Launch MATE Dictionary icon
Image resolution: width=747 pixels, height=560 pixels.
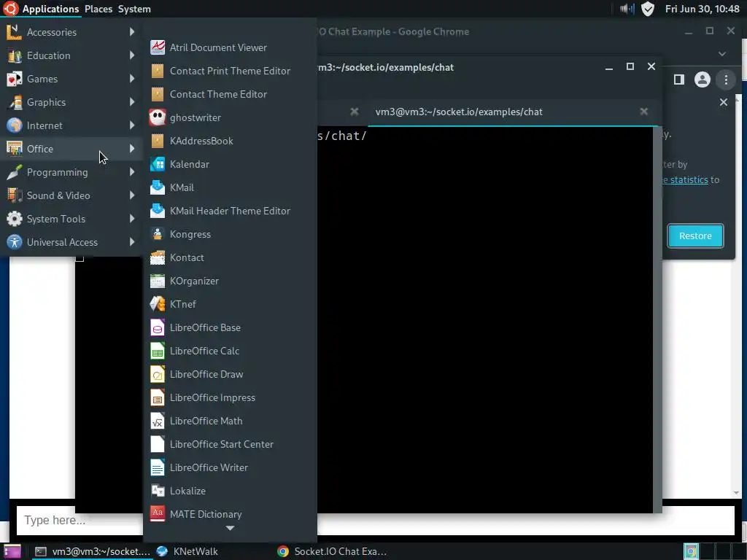(158, 514)
